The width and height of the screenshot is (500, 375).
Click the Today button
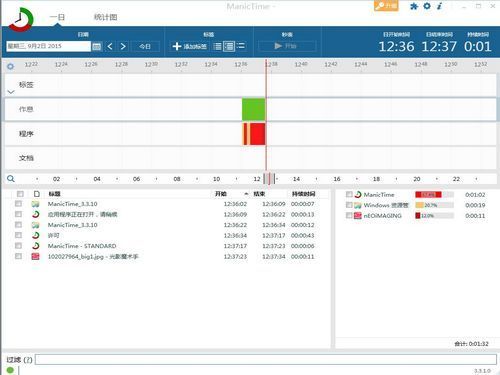(145, 46)
